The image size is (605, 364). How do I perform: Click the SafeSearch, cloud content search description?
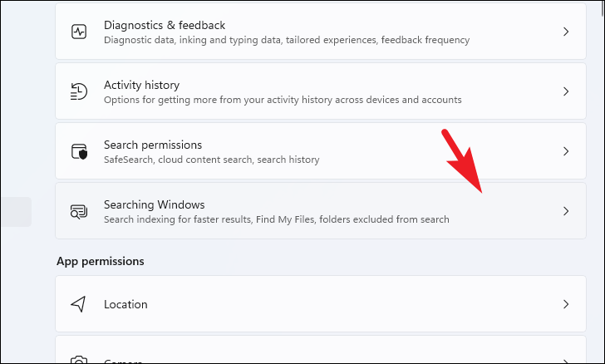(x=211, y=160)
